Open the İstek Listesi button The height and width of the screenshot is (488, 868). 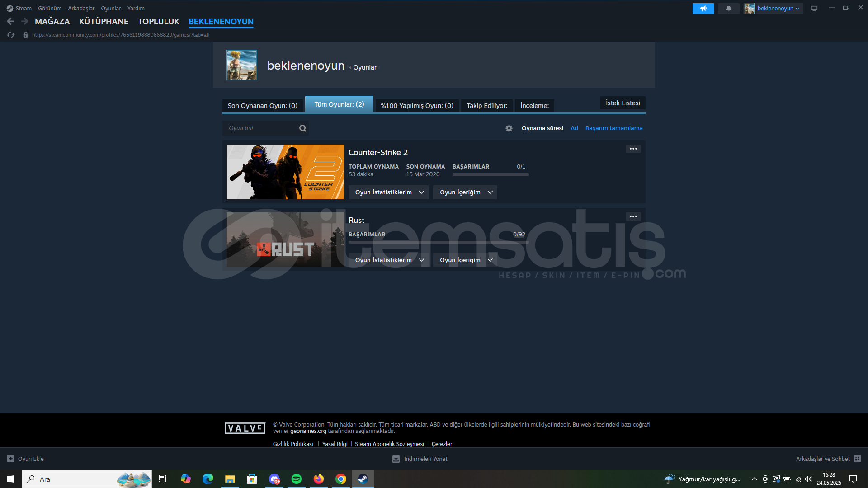pos(623,103)
